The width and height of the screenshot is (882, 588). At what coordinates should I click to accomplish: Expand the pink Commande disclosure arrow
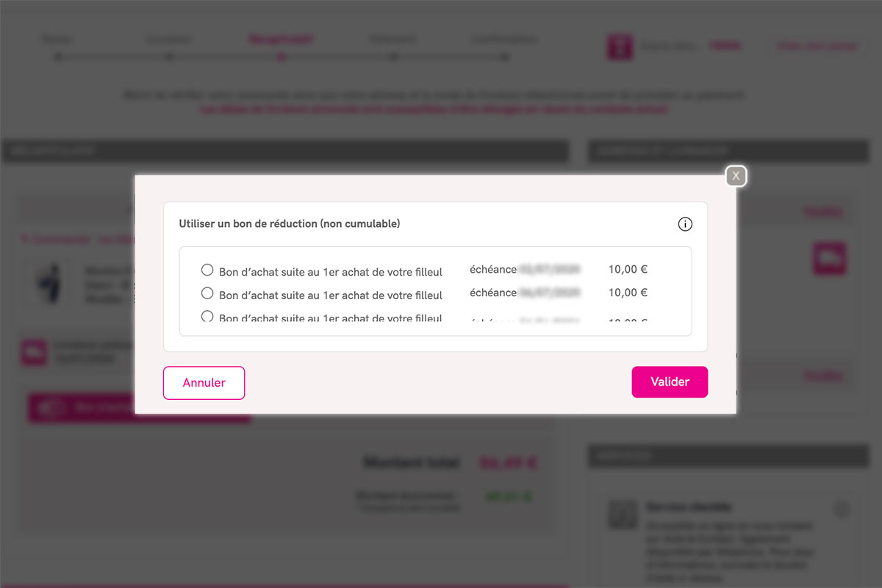coord(24,240)
